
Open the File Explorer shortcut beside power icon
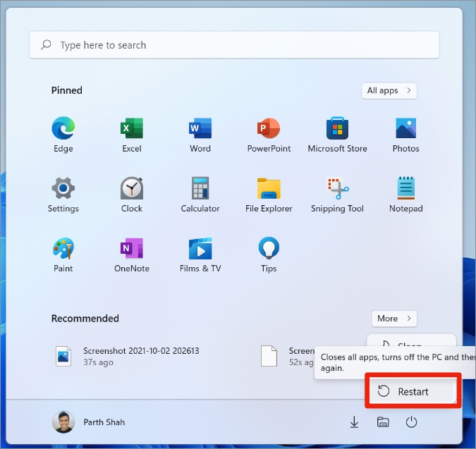(383, 422)
